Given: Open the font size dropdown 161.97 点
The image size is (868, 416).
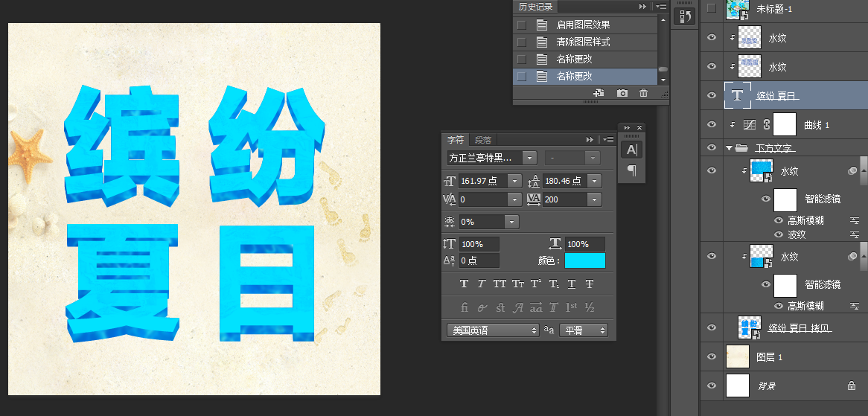Looking at the screenshot, I should tap(515, 181).
